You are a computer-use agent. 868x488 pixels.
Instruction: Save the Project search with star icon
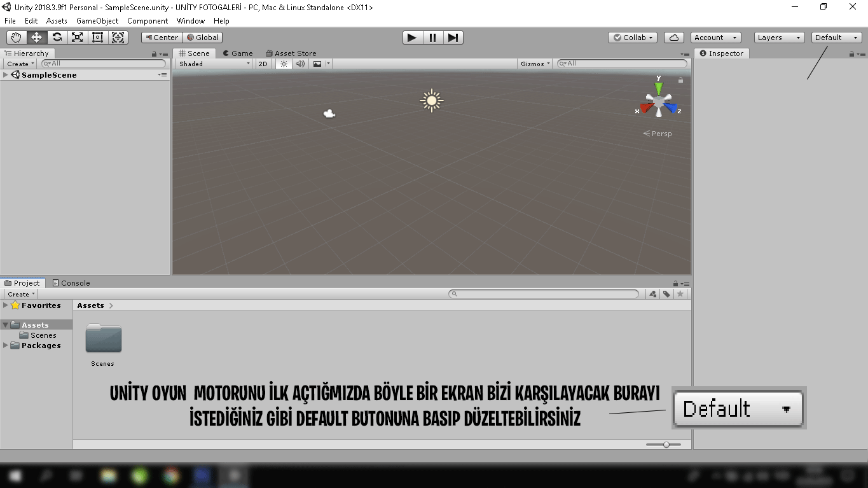pyautogui.click(x=680, y=294)
